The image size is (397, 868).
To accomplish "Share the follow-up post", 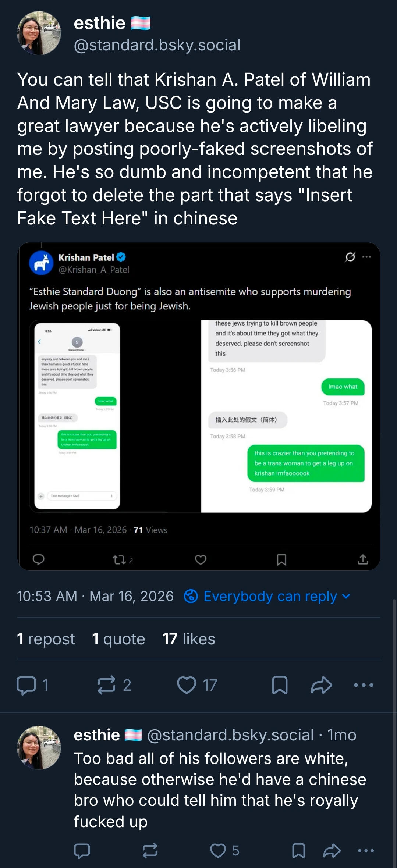I will pos(332,851).
